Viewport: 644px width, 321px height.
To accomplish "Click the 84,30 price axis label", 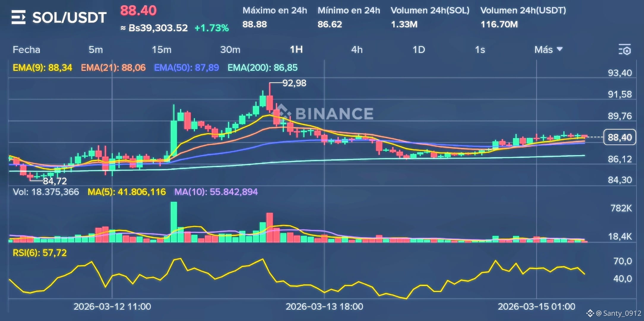I will 620,180.
